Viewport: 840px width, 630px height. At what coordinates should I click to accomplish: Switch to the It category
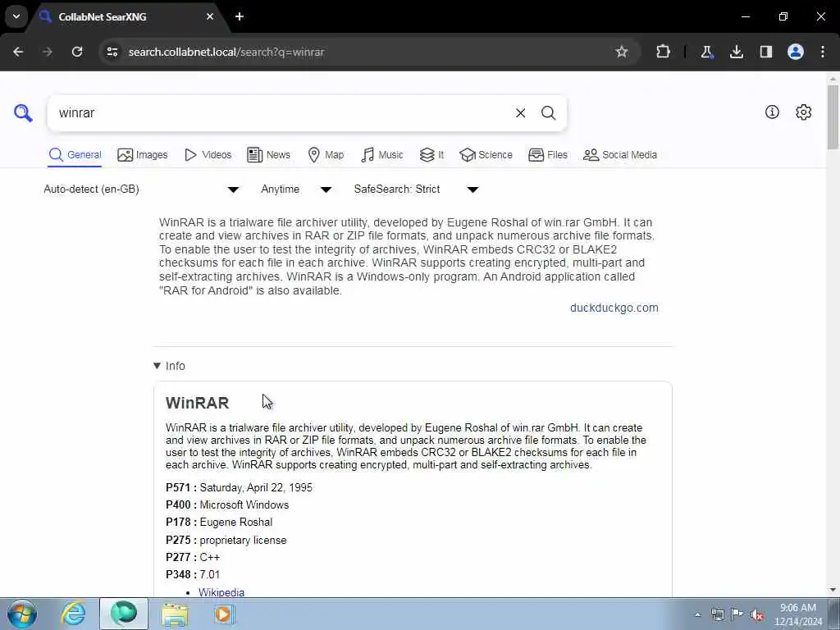(x=431, y=155)
